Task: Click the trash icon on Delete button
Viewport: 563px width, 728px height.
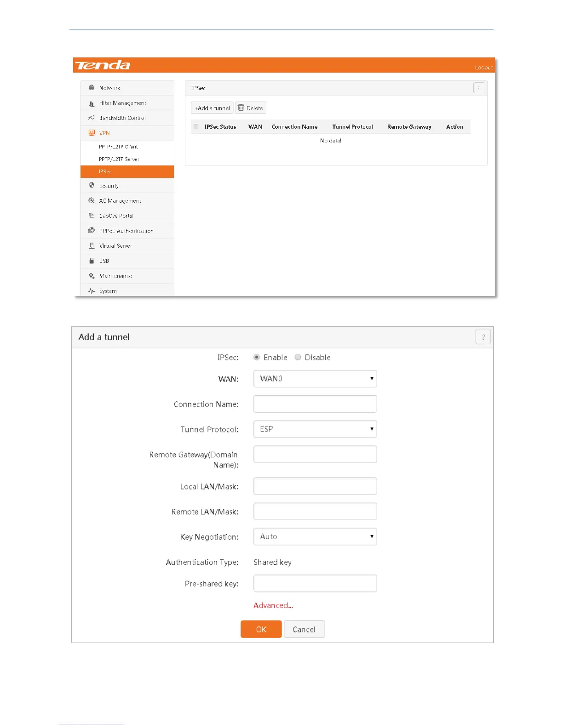Action: pyautogui.click(x=241, y=108)
